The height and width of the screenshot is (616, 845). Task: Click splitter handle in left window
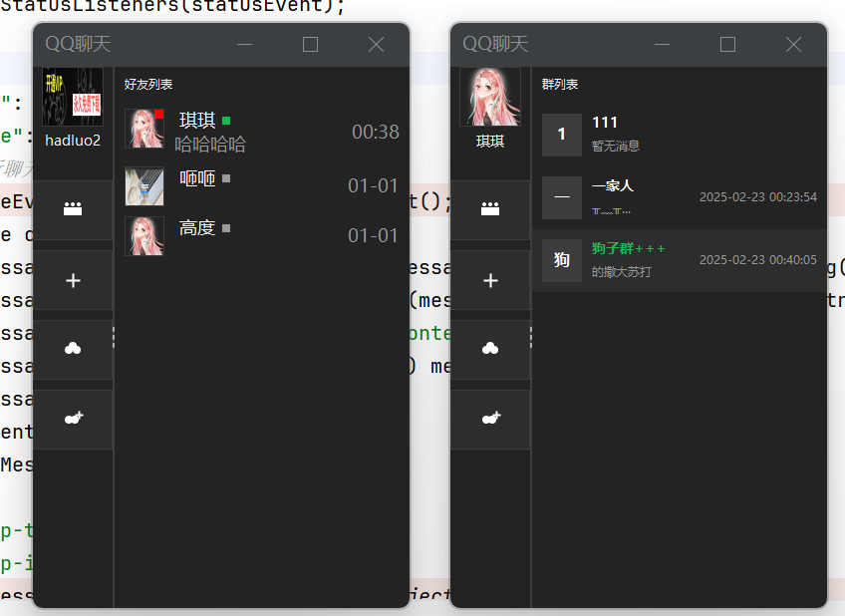[114, 337]
